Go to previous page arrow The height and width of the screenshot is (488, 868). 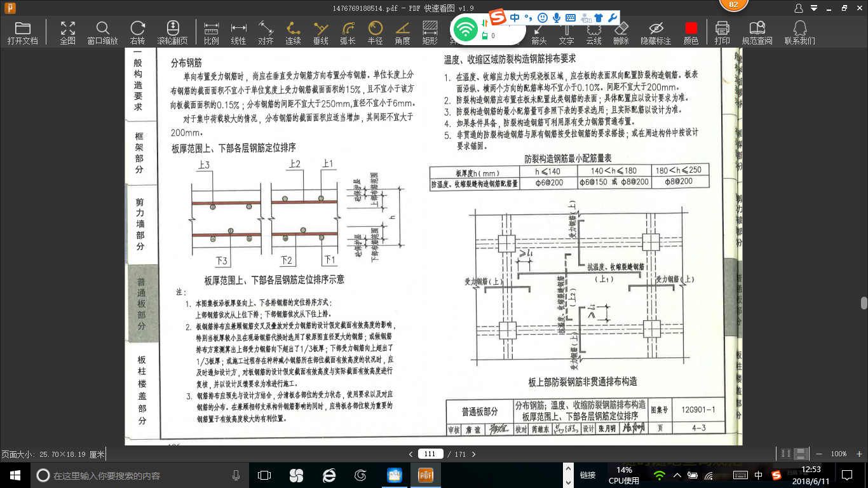[x=410, y=454]
